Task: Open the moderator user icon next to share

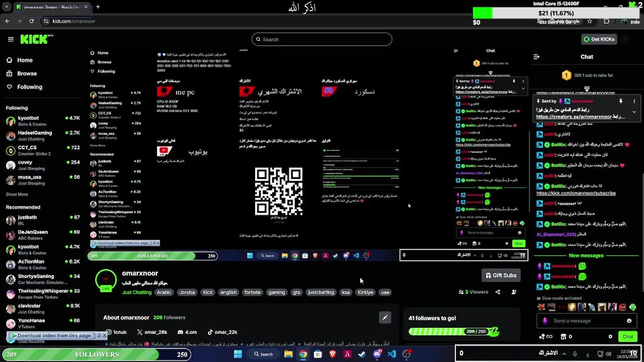Action: point(514,292)
